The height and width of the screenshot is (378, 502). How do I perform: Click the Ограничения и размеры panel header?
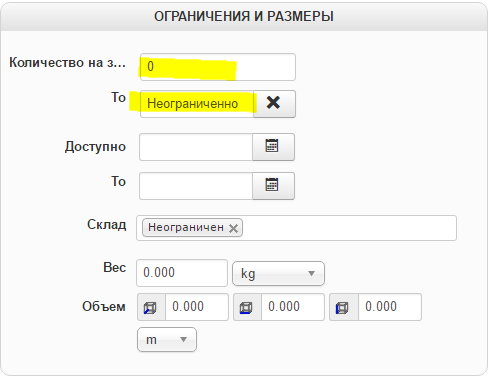point(244,16)
